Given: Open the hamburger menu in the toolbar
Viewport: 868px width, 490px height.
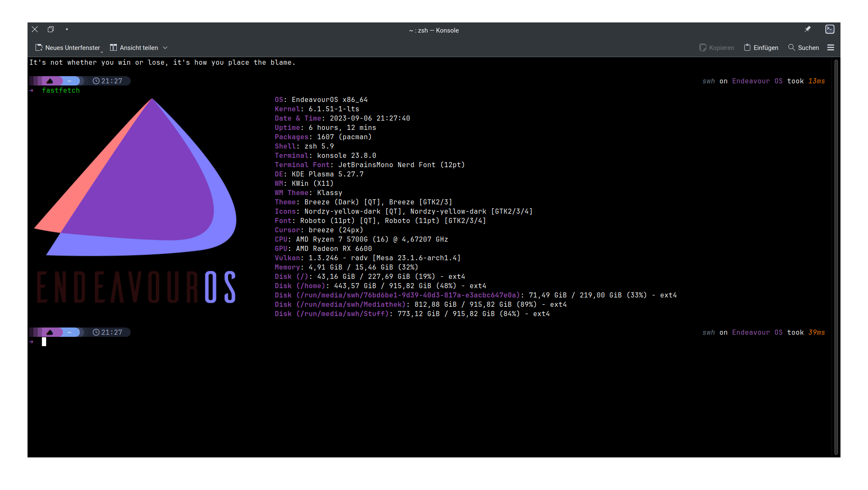Looking at the screenshot, I should click(831, 47).
